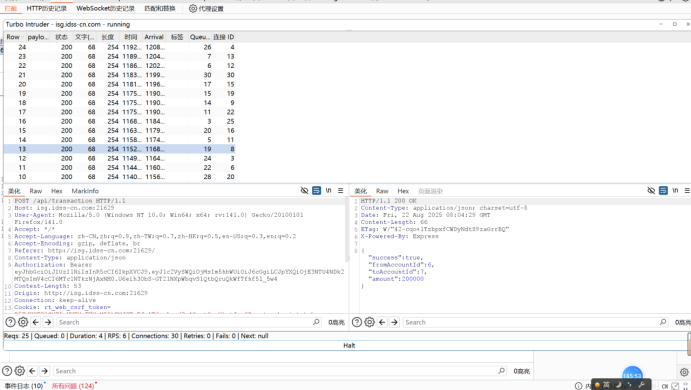Image resolution: width=691 pixels, height=390 pixels.
Task: Click the back arrow in bottom Burp search bar
Action: pyautogui.click(x=32, y=371)
